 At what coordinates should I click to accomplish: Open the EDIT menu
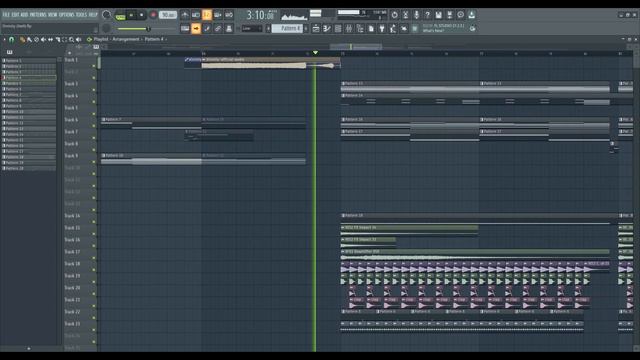click(x=15, y=15)
